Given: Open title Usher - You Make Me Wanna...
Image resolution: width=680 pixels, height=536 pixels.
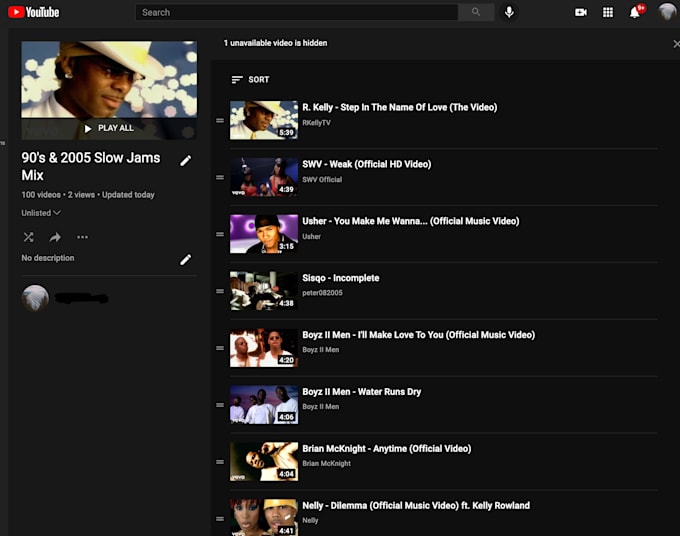Looking at the screenshot, I should click(x=410, y=221).
